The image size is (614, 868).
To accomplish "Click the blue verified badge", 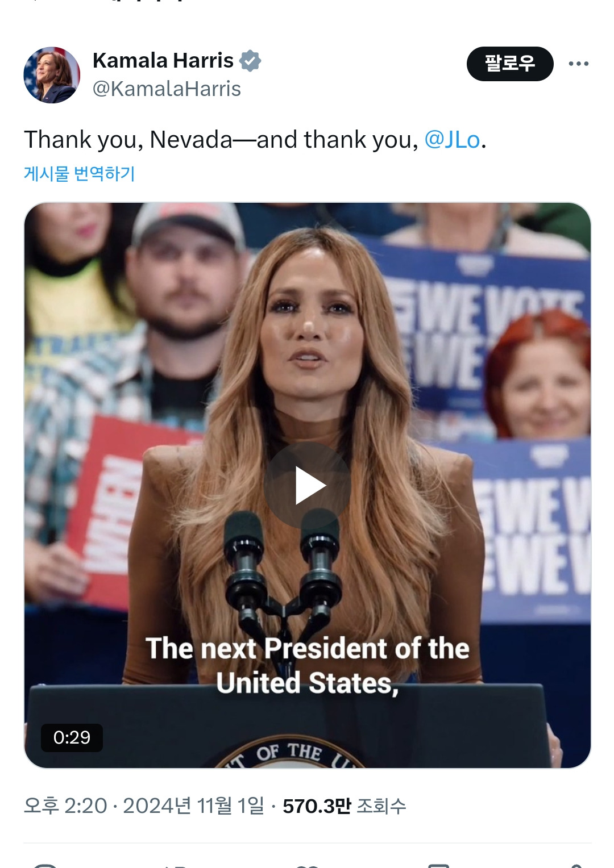I will (250, 60).
